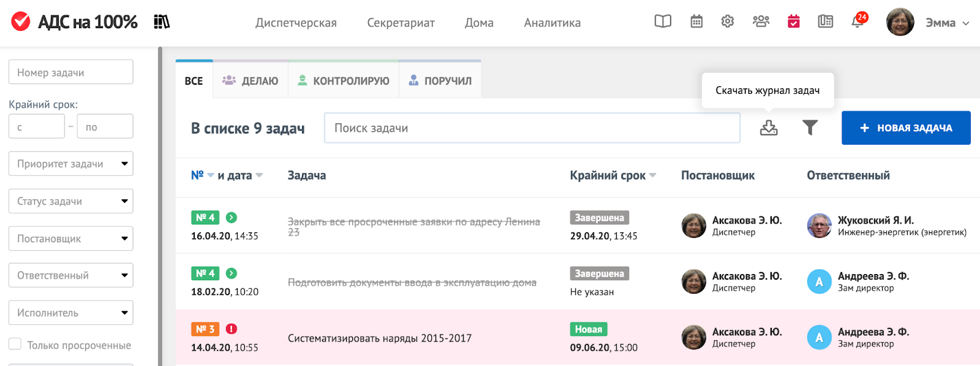Click green arrow icon in 18.02.20 row

(232, 273)
